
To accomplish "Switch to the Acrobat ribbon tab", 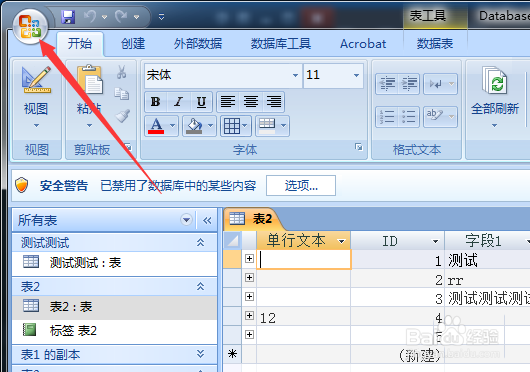I will coord(363,44).
